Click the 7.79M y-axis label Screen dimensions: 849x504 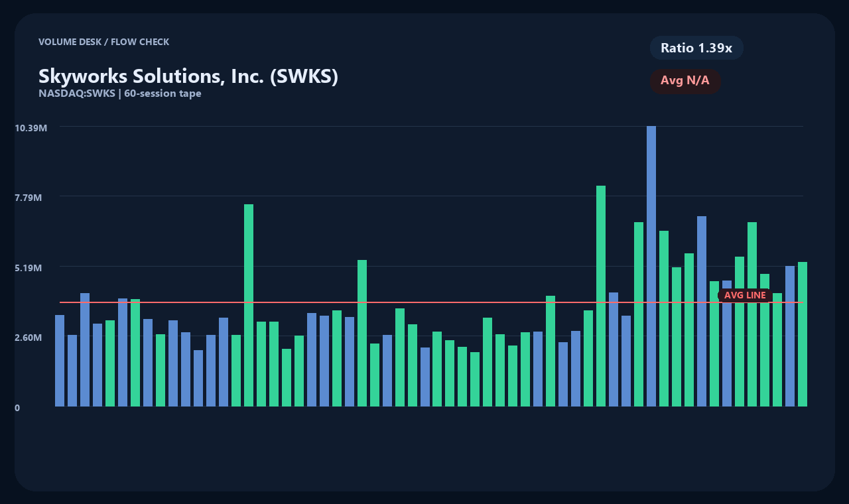(29, 198)
